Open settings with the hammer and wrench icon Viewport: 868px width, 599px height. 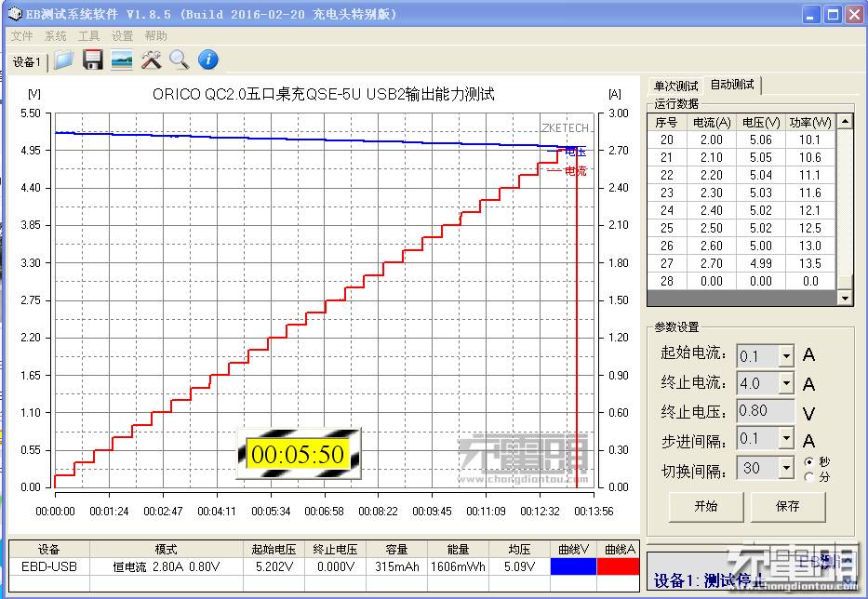(x=151, y=60)
